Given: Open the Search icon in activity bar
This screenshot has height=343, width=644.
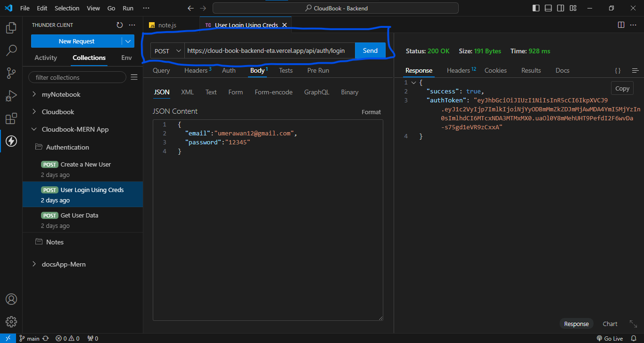Looking at the screenshot, I should [11, 50].
